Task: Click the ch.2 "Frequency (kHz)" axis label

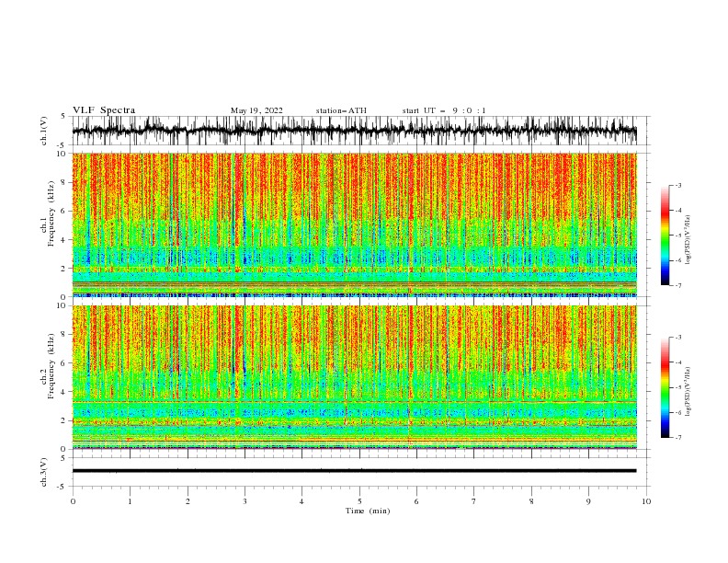Action: point(51,365)
